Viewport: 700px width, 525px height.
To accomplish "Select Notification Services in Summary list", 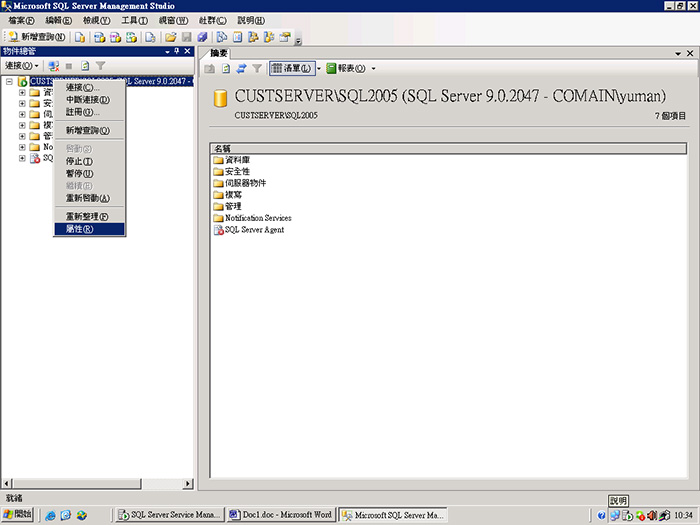I will 253,218.
